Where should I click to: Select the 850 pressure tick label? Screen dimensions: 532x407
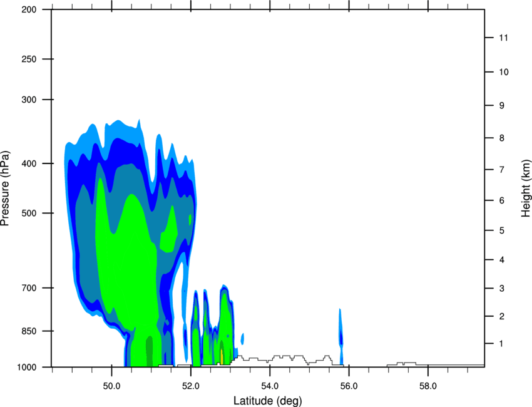[x=29, y=331]
